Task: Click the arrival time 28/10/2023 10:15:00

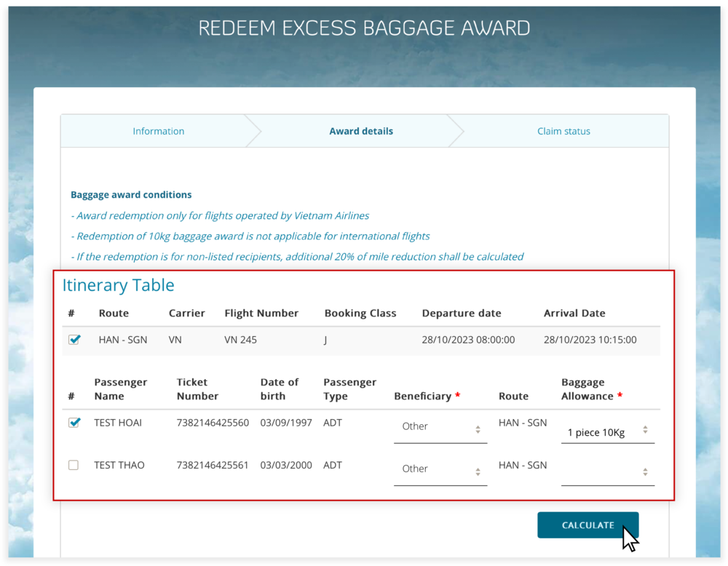Action: tap(590, 340)
